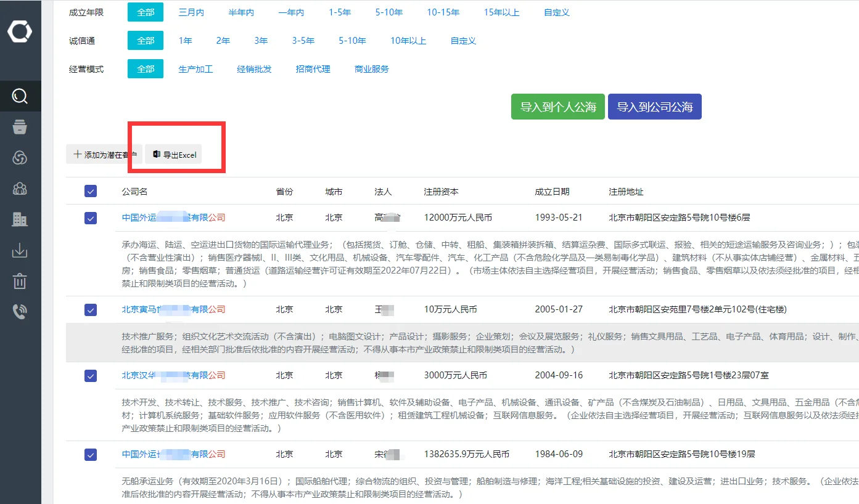Uncheck the 3000万元人民币 company row checkbox
The height and width of the screenshot is (504, 859).
91,375
